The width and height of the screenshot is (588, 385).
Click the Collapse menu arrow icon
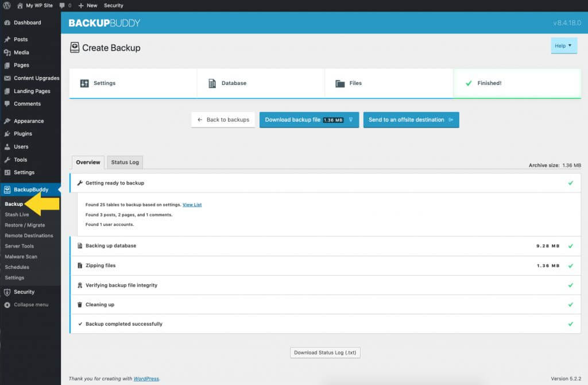tap(7, 305)
